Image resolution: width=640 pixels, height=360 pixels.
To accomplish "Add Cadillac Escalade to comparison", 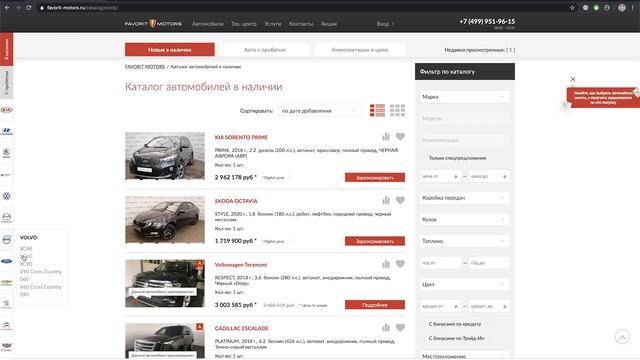I will click(x=386, y=328).
